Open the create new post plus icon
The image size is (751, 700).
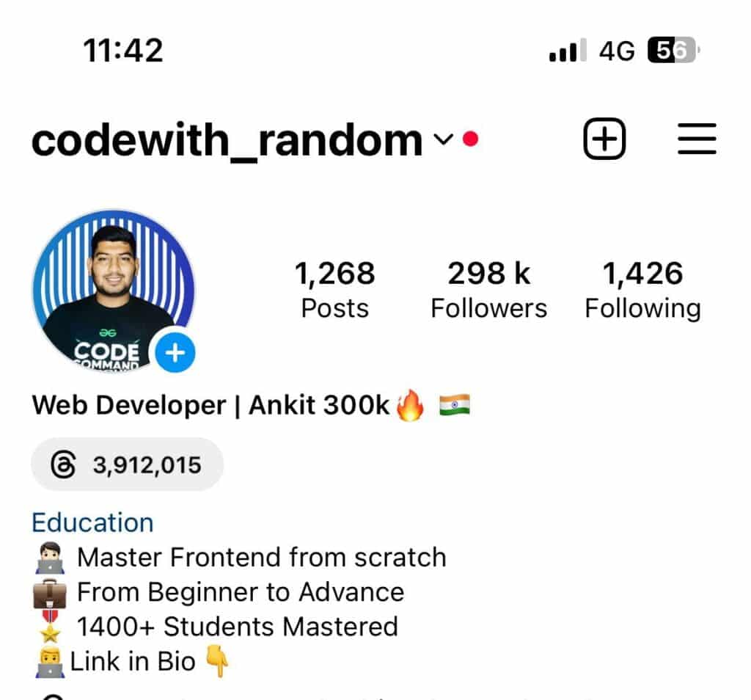604,139
